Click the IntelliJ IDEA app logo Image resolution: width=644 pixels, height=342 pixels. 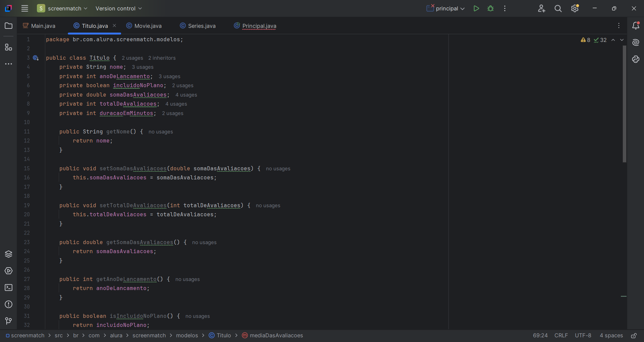(x=8, y=8)
